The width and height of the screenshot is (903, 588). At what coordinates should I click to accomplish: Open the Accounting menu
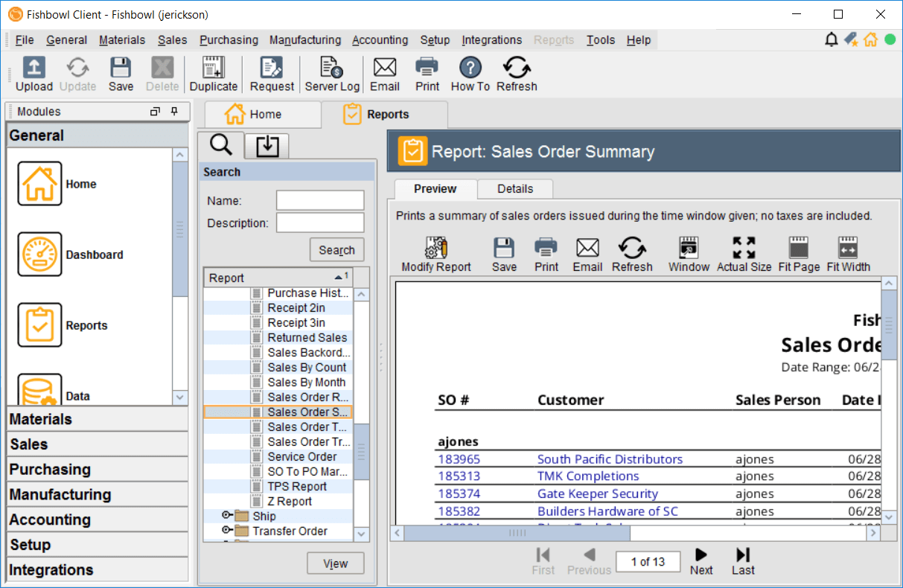pos(380,40)
